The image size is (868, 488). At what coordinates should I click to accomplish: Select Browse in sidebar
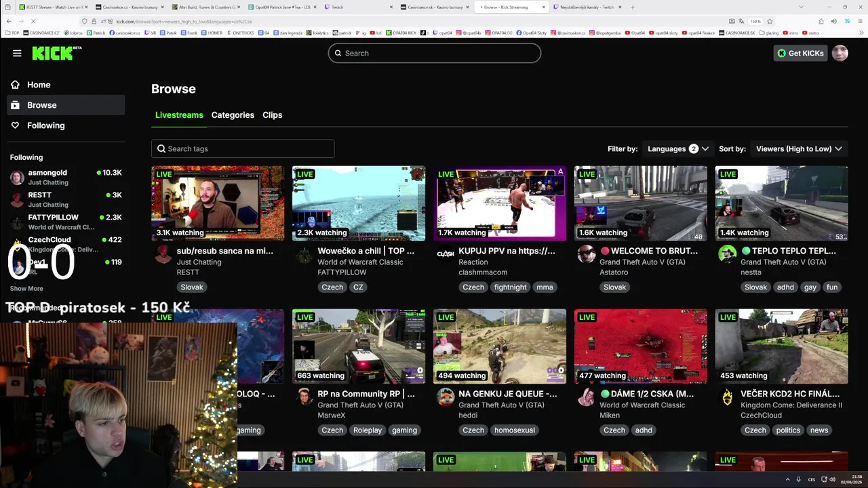66,105
